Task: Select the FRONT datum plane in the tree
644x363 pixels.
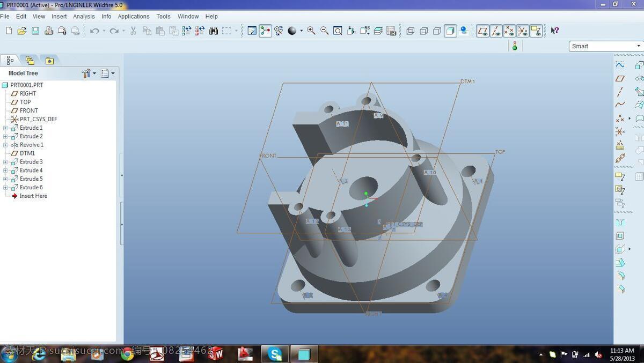Action: pos(29,111)
